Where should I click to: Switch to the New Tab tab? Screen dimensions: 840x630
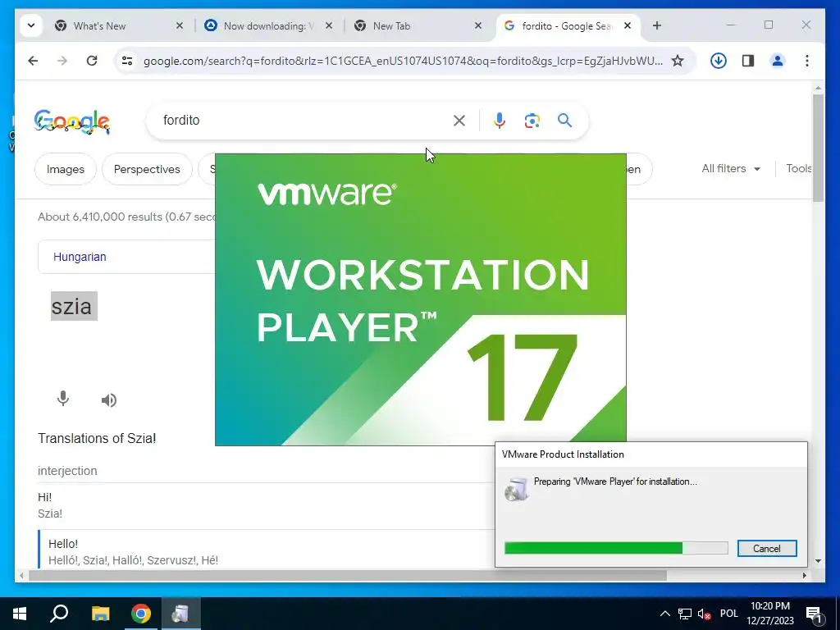(x=391, y=25)
